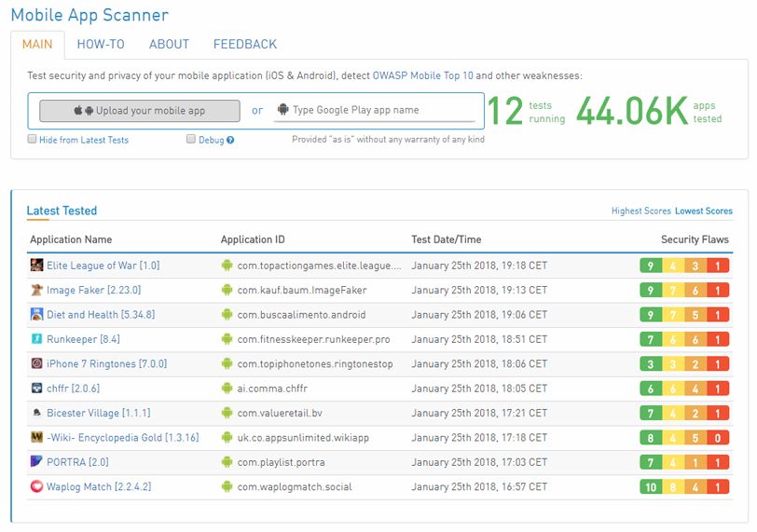Open the Diet and Health test result
The image size is (757, 532).
101,315
